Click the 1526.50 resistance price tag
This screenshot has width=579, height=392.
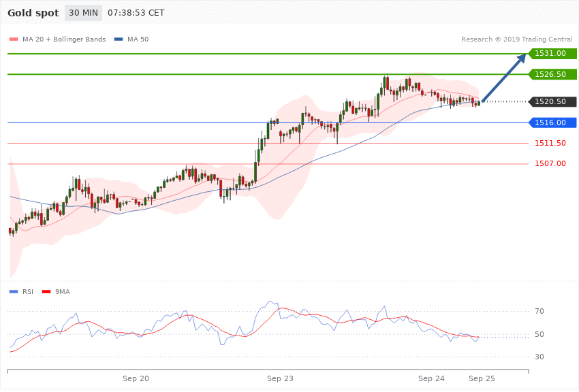tap(552, 74)
